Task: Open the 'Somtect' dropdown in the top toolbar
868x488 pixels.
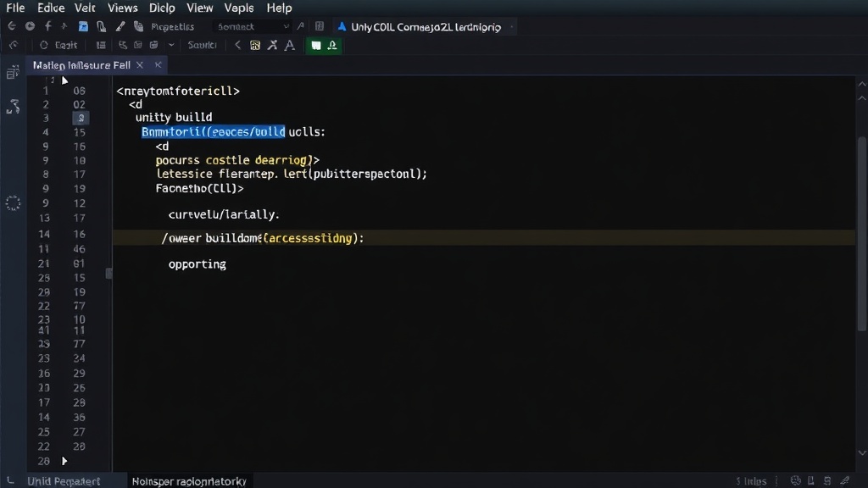Action: click(252, 26)
